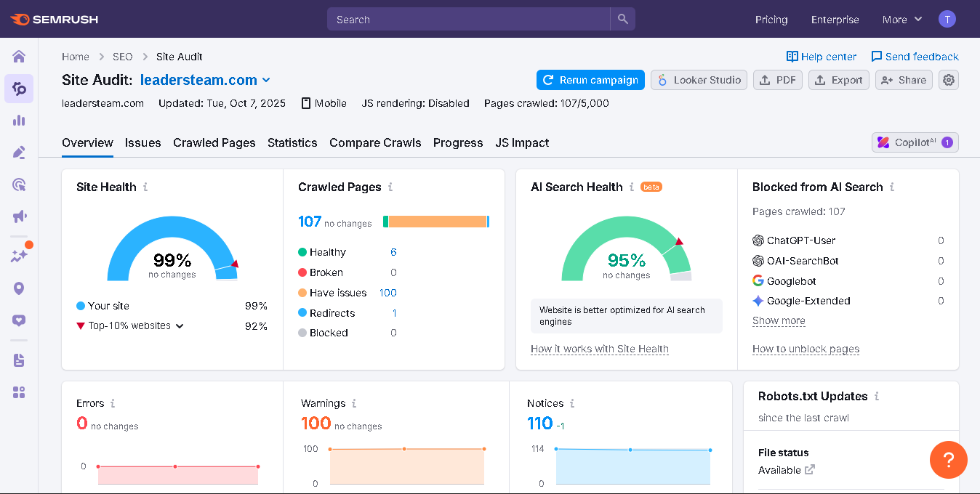
Task: Switch to the Compare Crawls tab
Action: (375, 143)
